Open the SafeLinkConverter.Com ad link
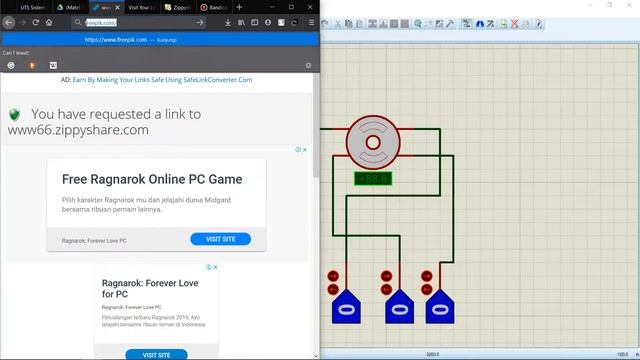 tap(162, 80)
